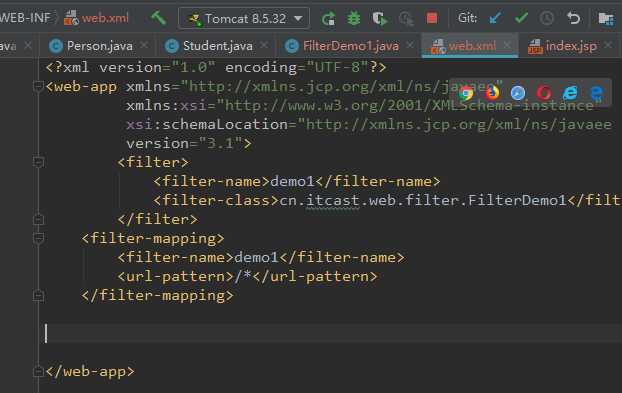The image size is (622, 393).
Task: Open file in Firefox browser icon
Action: click(x=492, y=93)
